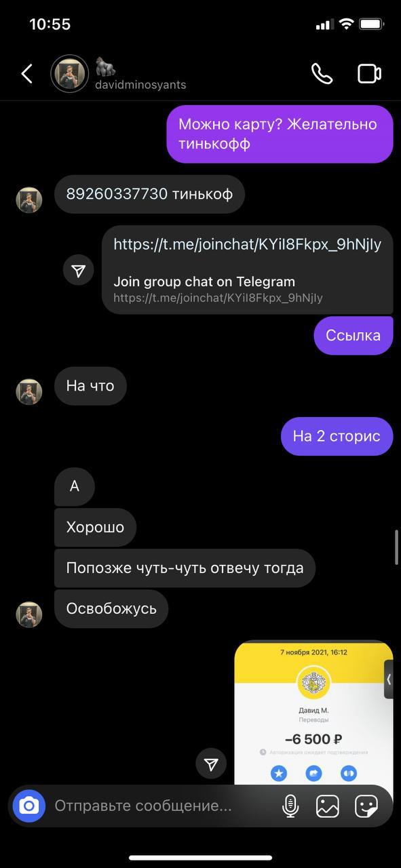Go back using the left arrow
The width and height of the screenshot is (401, 868).
coord(27,74)
